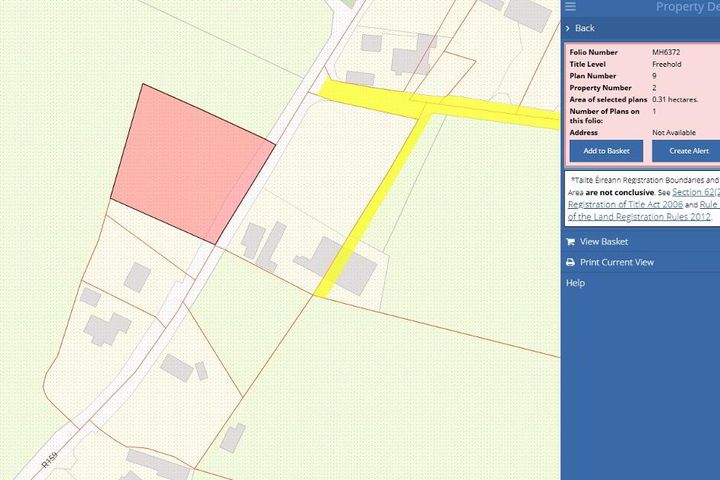
Task: Open the Help menu item
Action: pos(575,283)
